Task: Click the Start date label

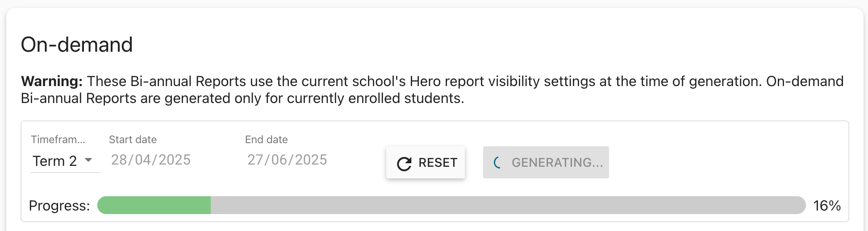Action: coord(133,140)
